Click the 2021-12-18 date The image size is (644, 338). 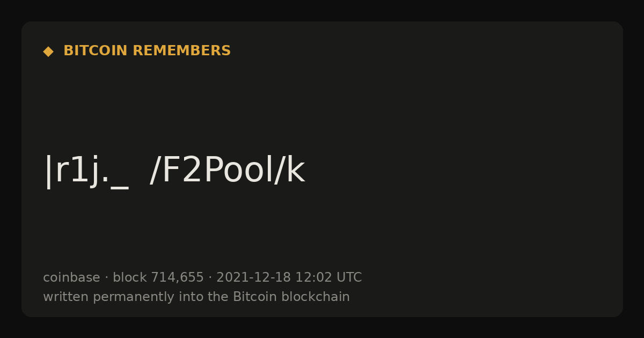point(253,277)
